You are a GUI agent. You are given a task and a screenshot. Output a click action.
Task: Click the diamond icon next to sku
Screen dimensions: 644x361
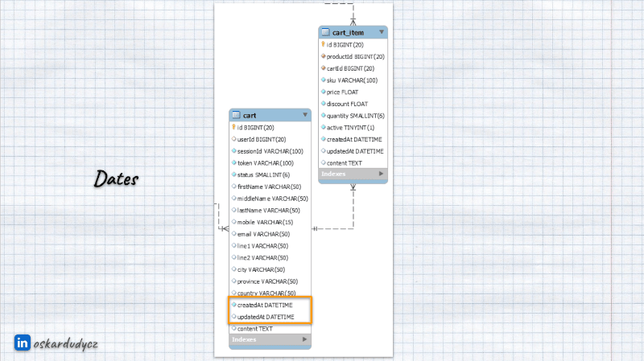324,80
